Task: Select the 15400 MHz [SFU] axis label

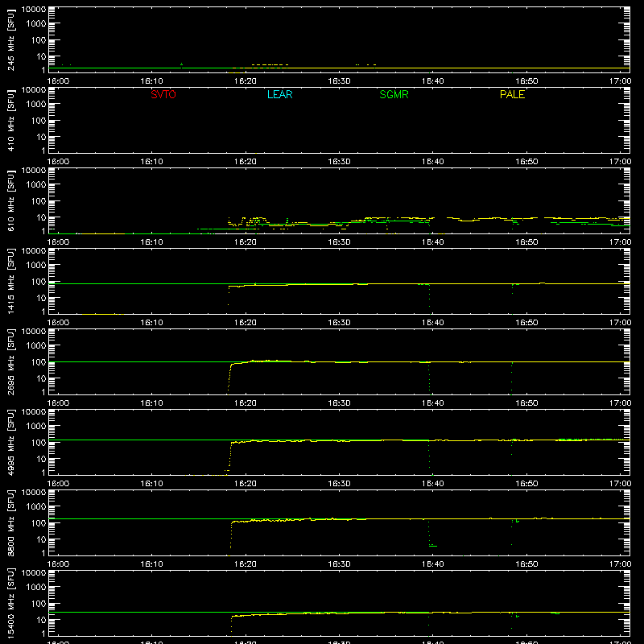Action: (x=11, y=604)
